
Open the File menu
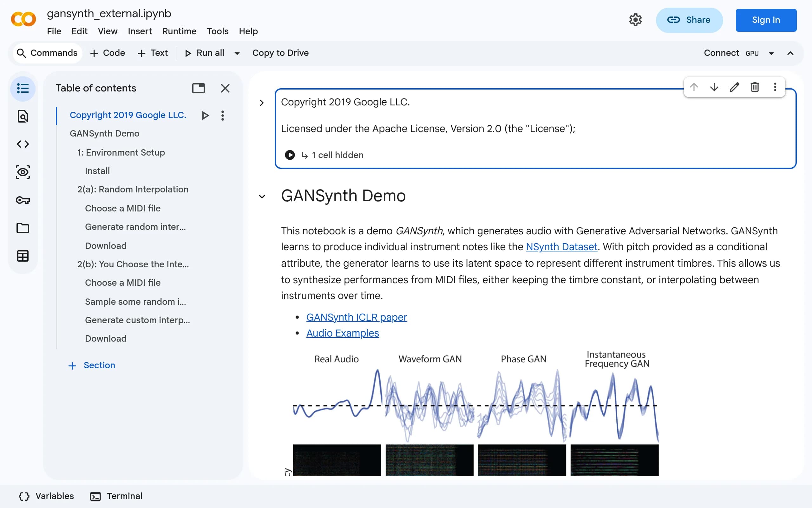click(x=54, y=31)
